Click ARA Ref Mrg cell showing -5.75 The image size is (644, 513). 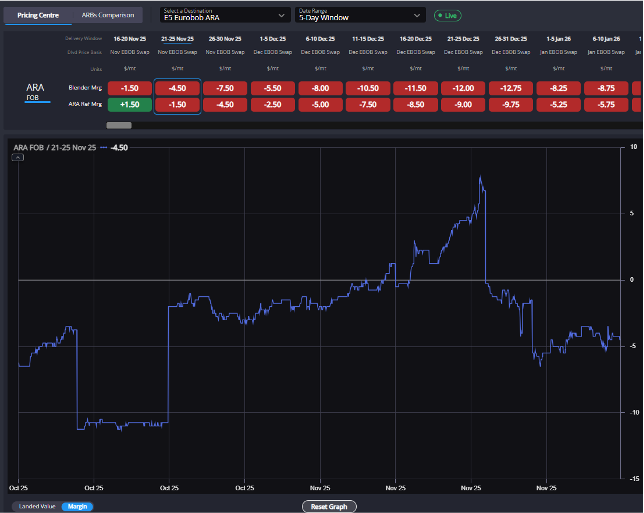[606, 105]
